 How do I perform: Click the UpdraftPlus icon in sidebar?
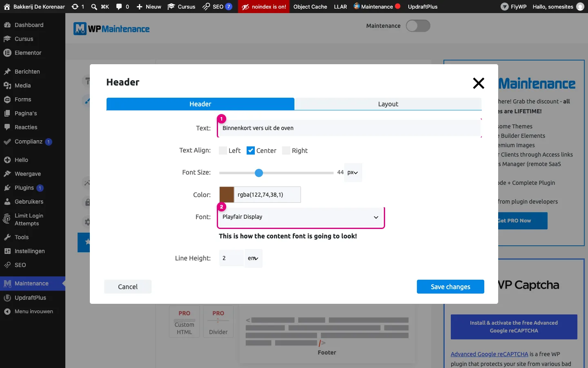tap(7, 298)
